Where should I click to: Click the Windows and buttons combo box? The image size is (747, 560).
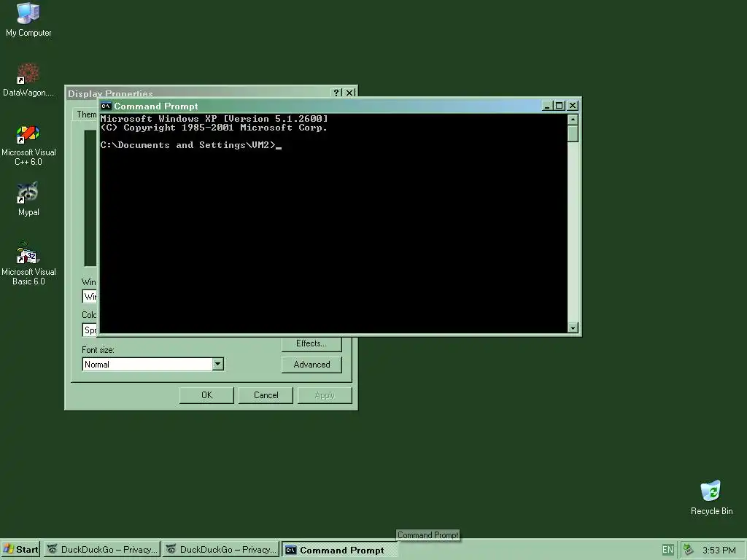click(90, 297)
